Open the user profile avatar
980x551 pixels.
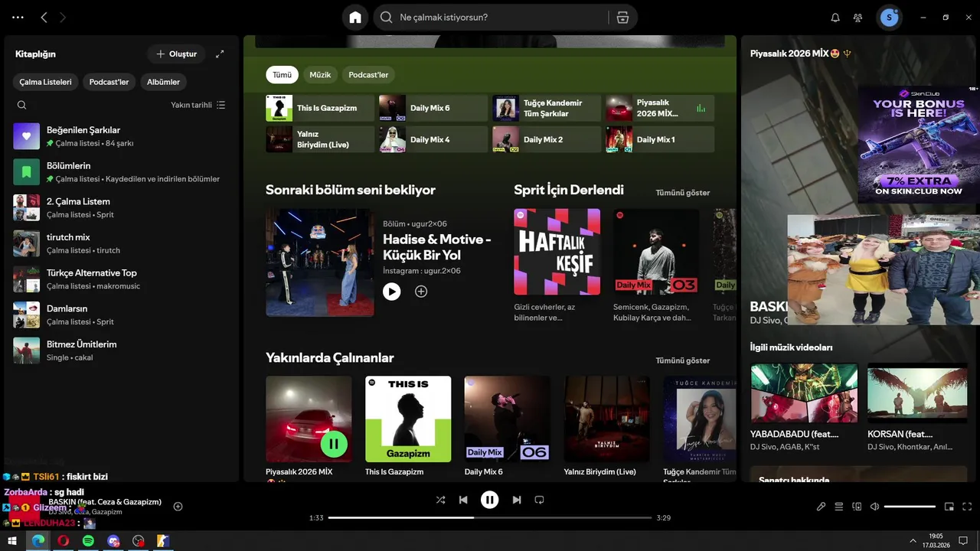[x=889, y=18]
